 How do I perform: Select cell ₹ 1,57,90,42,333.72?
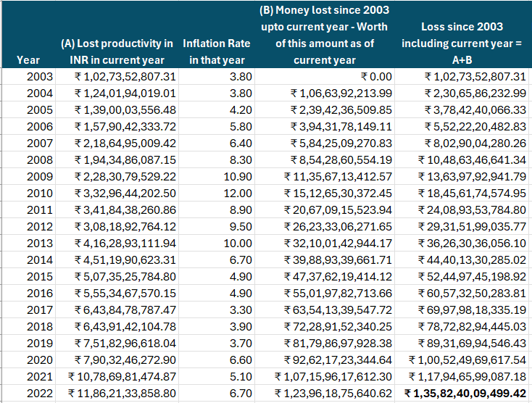coord(117,127)
